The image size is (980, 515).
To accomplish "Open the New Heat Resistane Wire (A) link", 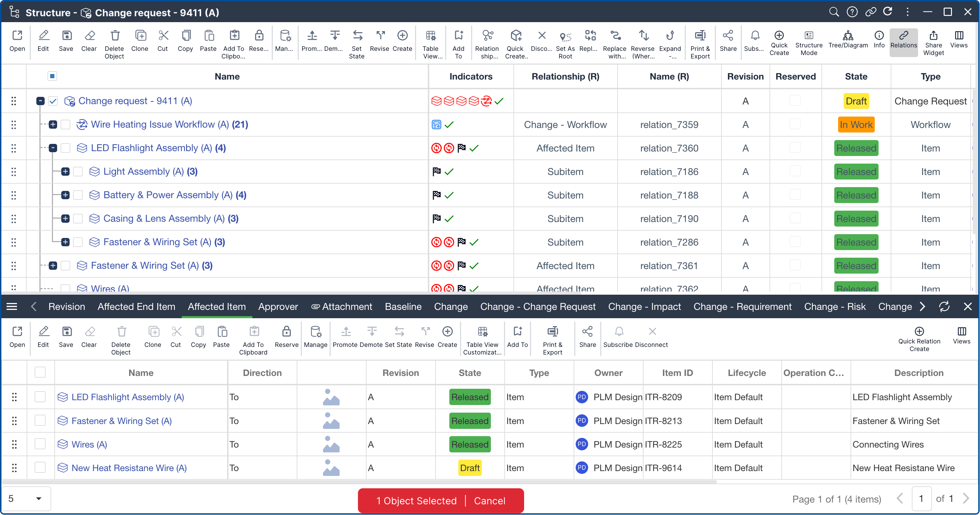I will pos(128,468).
